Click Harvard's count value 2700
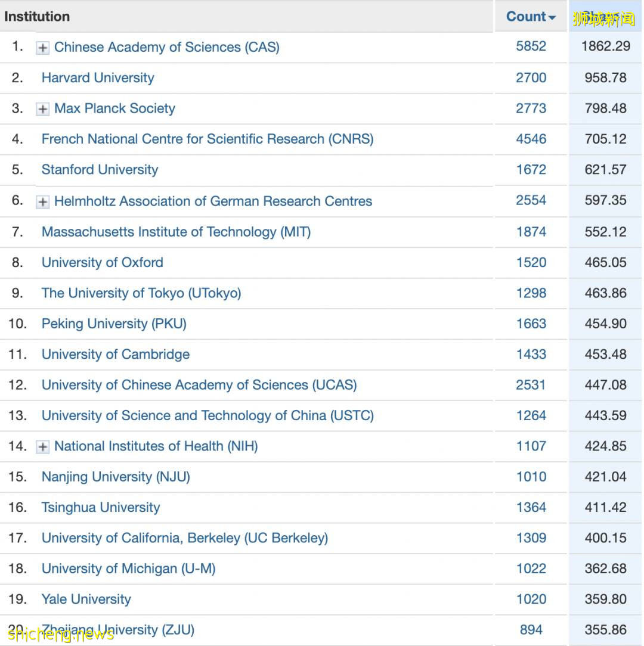The image size is (644, 646). [x=531, y=78]
